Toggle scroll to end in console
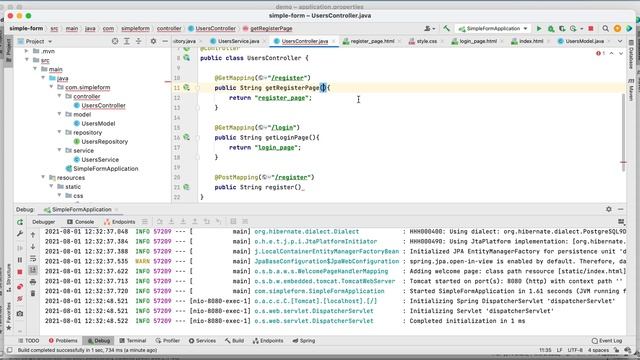The height and width of the screenshot is (360, 640). tap(33, 270)
